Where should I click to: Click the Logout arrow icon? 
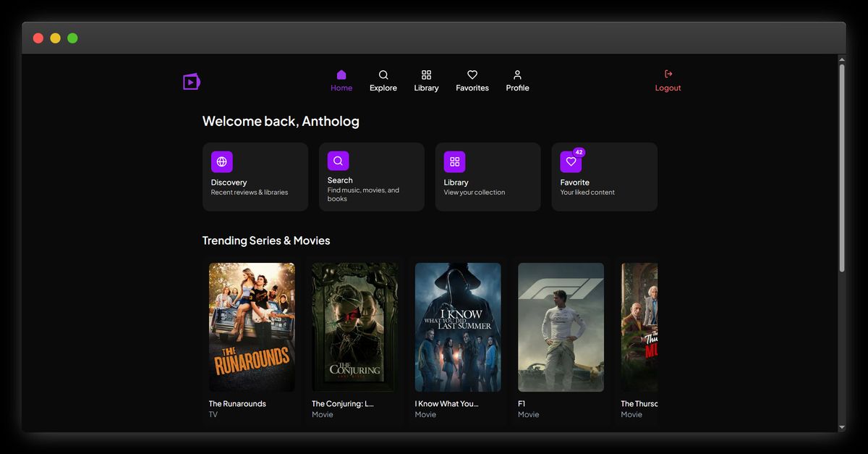[668, 74]
